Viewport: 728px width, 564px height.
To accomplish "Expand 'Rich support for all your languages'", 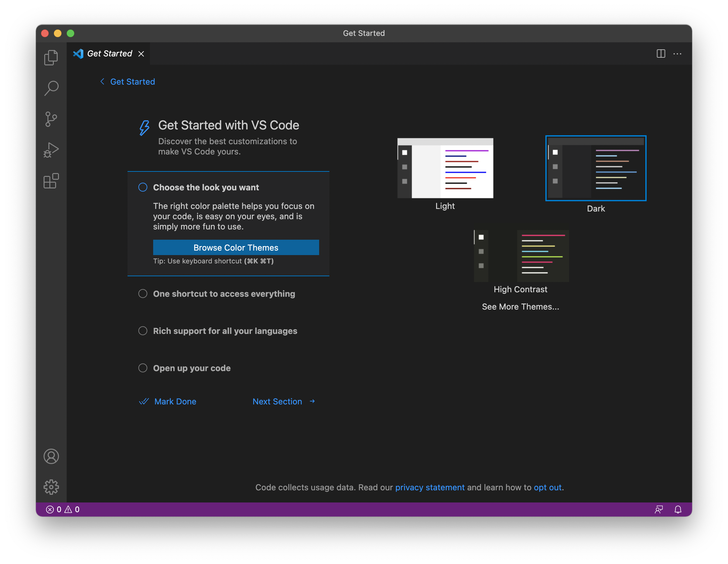I will coord(225,331).
